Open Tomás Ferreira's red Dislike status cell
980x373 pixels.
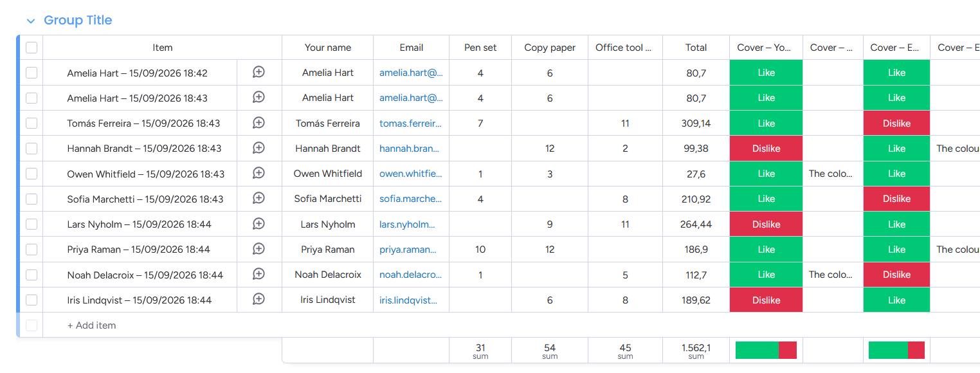pyautogui.click(x=896, y=123)
